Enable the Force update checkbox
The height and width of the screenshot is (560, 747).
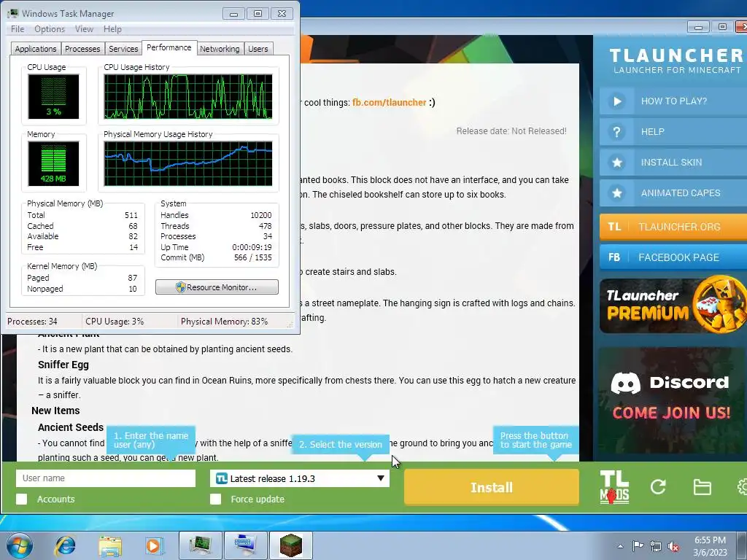[x=216, y=499]
